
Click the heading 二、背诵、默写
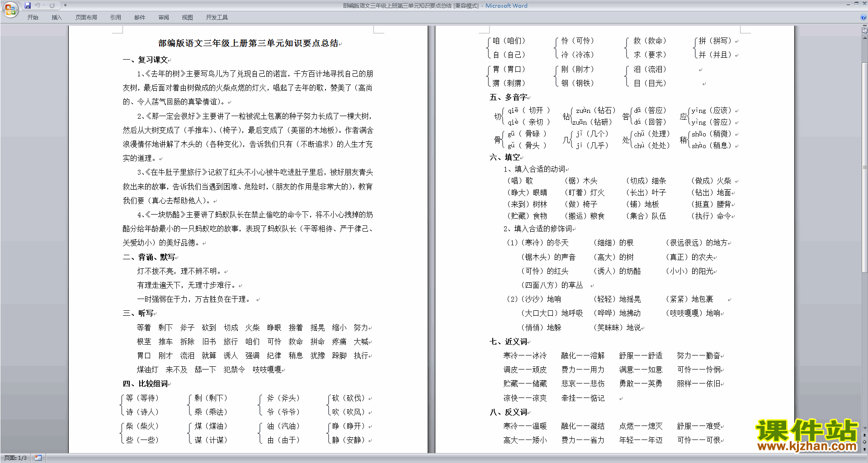149,257
